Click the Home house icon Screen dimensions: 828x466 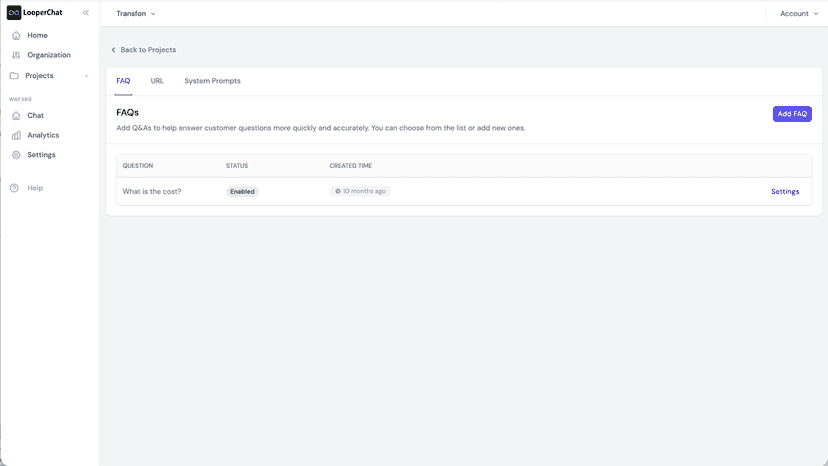click(x=16, y=35)
